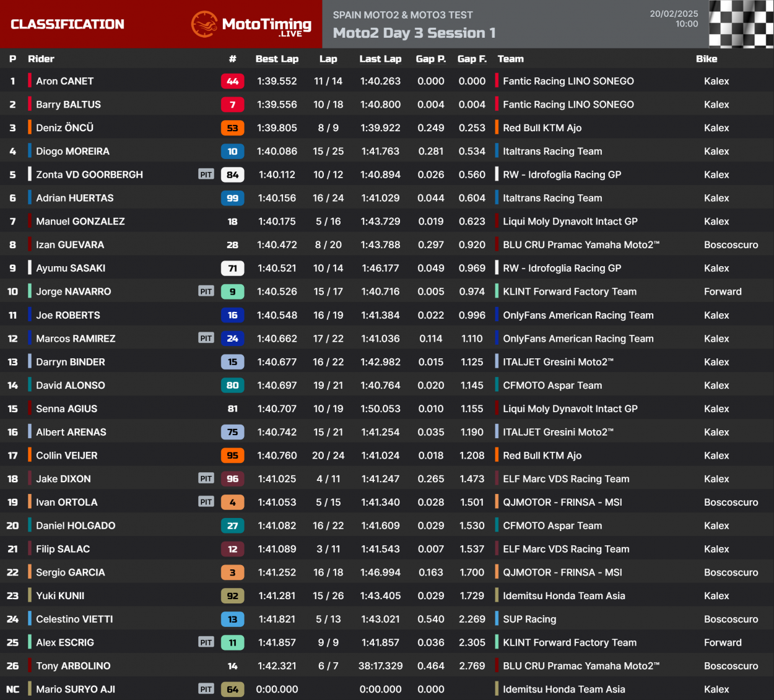Click the MotoTiming.LIVE stopwatch logo
774x700 pixels.
click(206, 25)
